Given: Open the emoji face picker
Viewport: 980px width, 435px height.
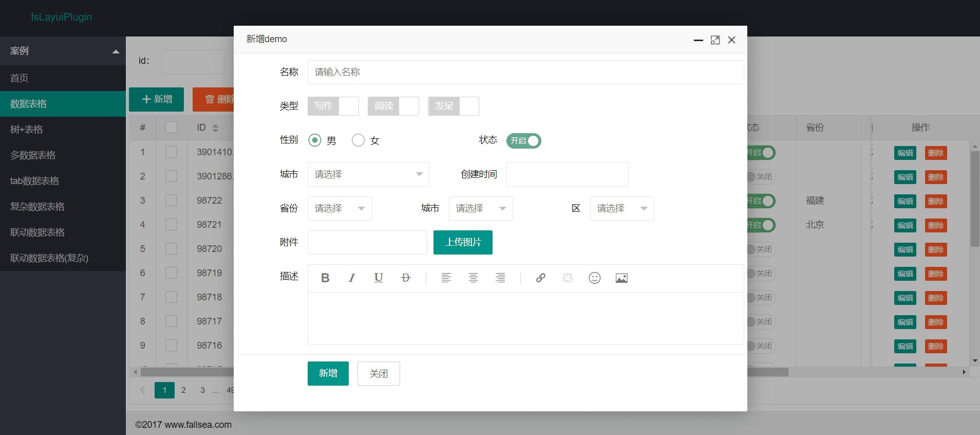Looking at the screenshot, I should tap(594, 278).
